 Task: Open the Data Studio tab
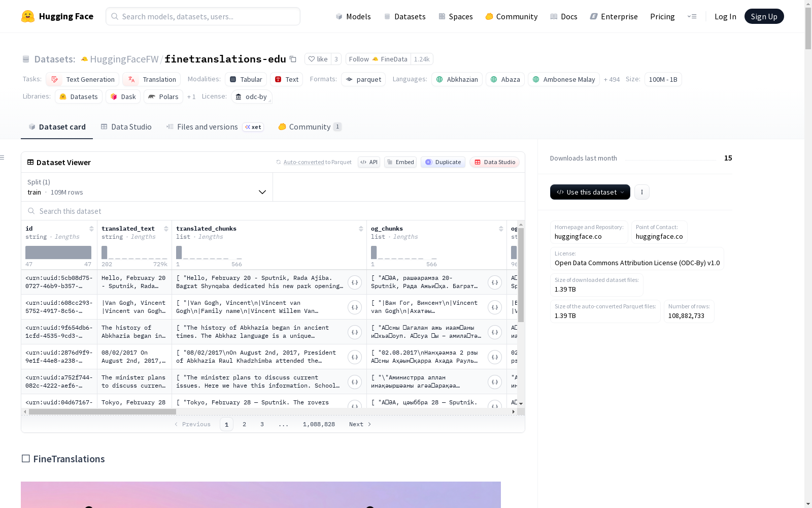pos(126,127)
